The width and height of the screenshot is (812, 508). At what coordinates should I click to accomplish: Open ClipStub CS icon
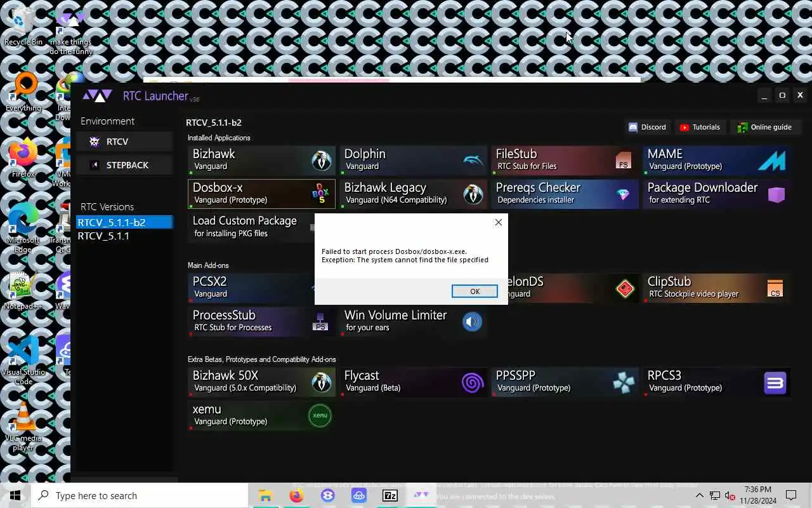tap(775, 289)
